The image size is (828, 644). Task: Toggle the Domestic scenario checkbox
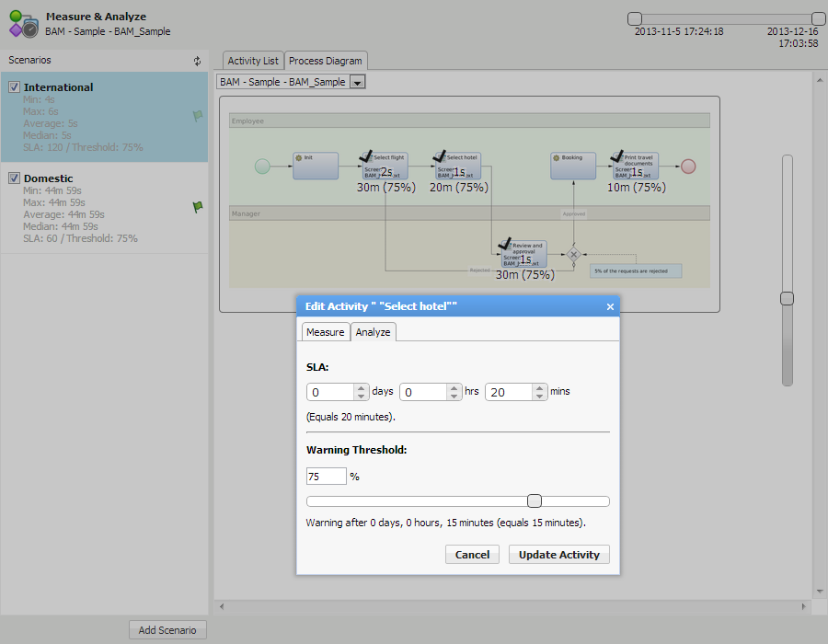tap(14, 178)
